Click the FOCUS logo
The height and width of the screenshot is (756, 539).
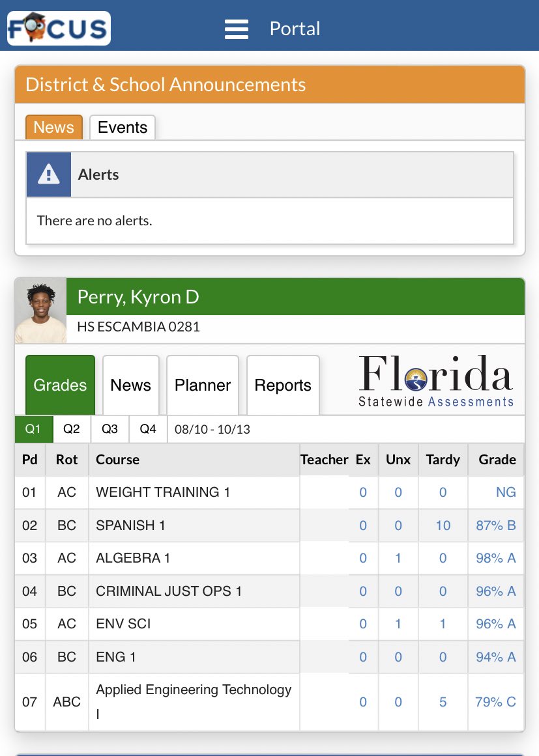(59, 28)
